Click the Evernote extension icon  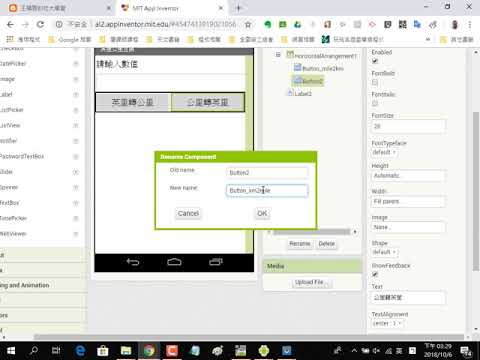[267, 24]
